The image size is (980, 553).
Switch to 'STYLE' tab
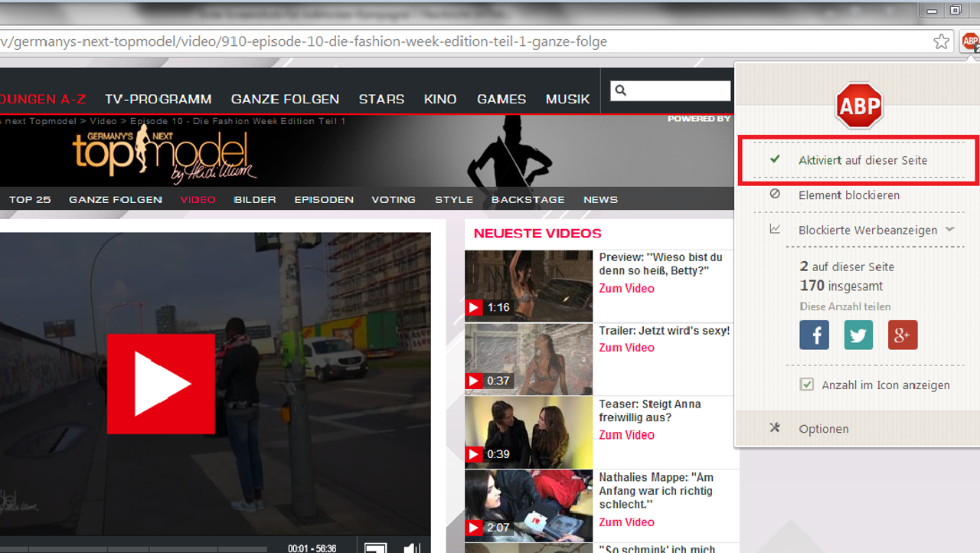click(x=454, y=199)
